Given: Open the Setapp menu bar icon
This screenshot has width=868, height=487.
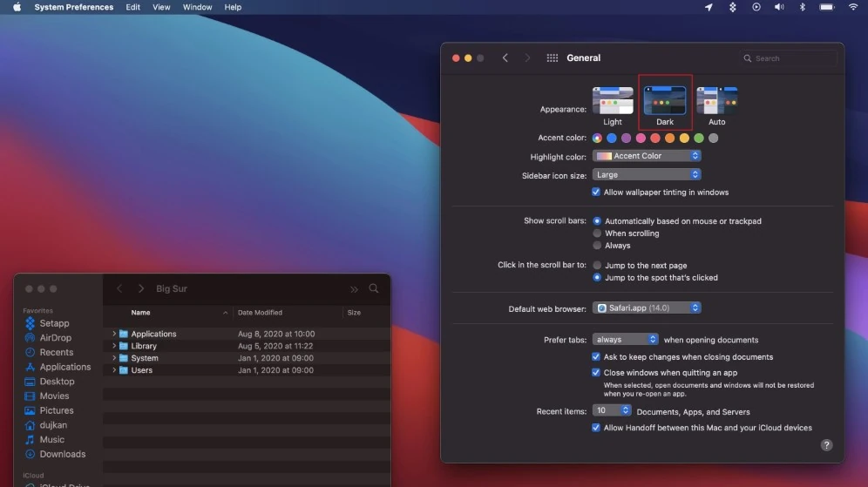Looking at the screenshot, I should (732, 7).
